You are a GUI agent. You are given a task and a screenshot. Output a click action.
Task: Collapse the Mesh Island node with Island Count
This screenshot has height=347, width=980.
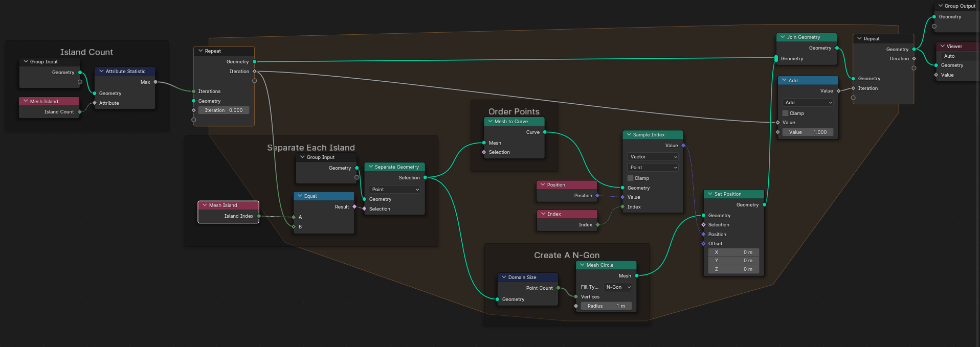(x=26, y=101)
